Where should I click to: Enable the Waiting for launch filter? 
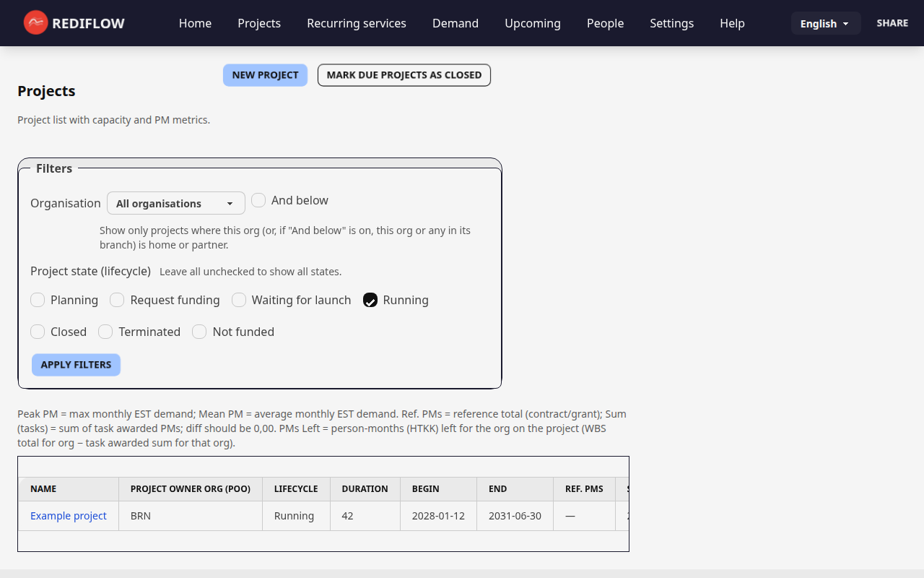click(238, 300)
